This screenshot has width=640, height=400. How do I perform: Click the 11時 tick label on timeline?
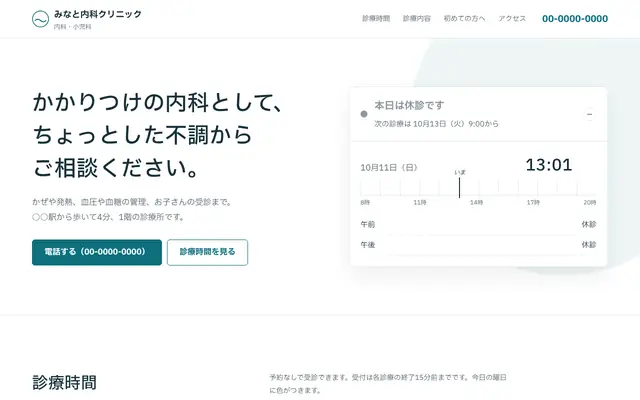[x=420, y=202]
